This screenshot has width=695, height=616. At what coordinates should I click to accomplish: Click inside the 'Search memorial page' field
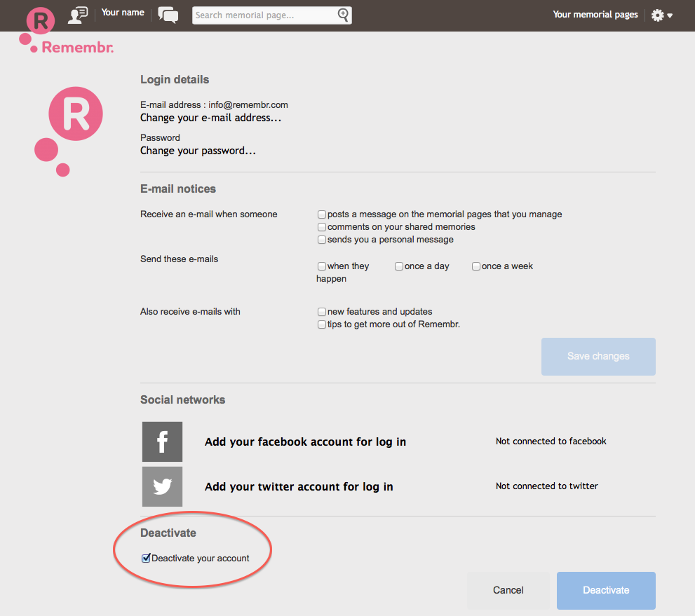tap(263, 15)
